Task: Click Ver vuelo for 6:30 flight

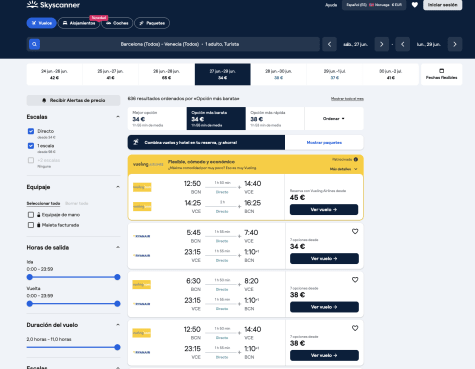Action: click(x=324, y=307)
